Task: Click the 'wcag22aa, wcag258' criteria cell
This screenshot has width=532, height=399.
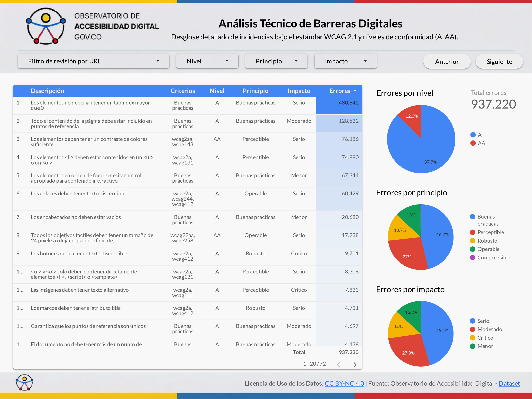Action: point(183,238)
